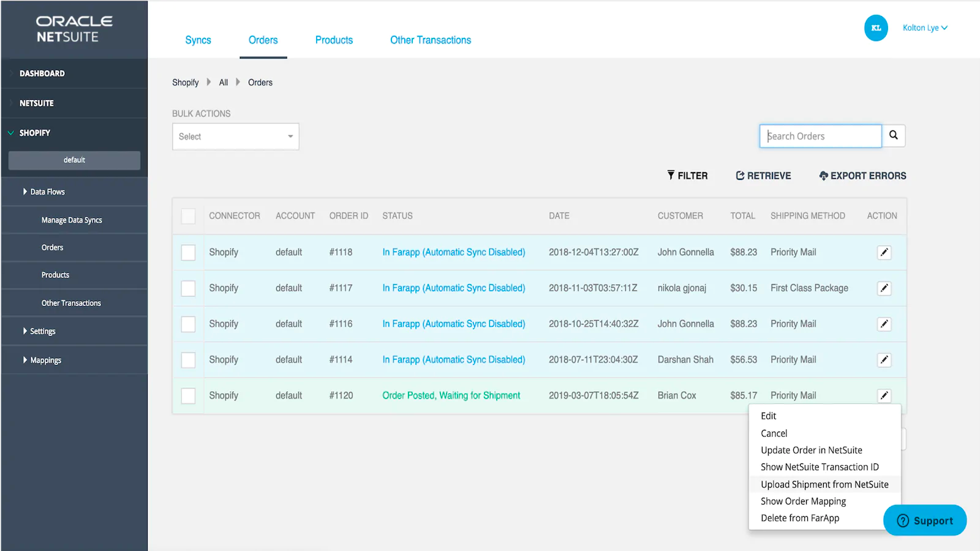The width and height of the screenshot is (980, 551).
Task: Click the Retrieve button
Action: point(763,176)
